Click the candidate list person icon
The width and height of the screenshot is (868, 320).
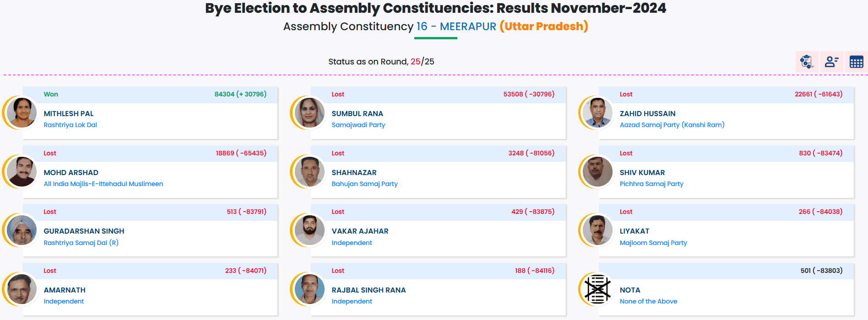pos(831,62)
